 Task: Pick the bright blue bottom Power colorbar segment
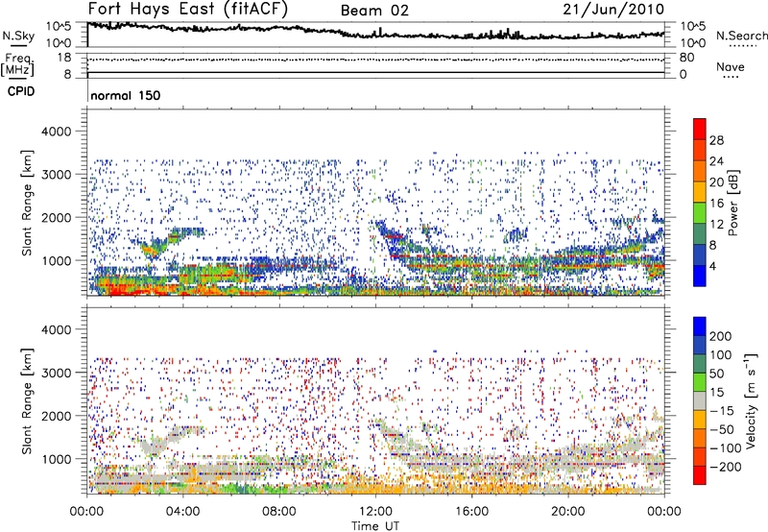pos(700,277)
